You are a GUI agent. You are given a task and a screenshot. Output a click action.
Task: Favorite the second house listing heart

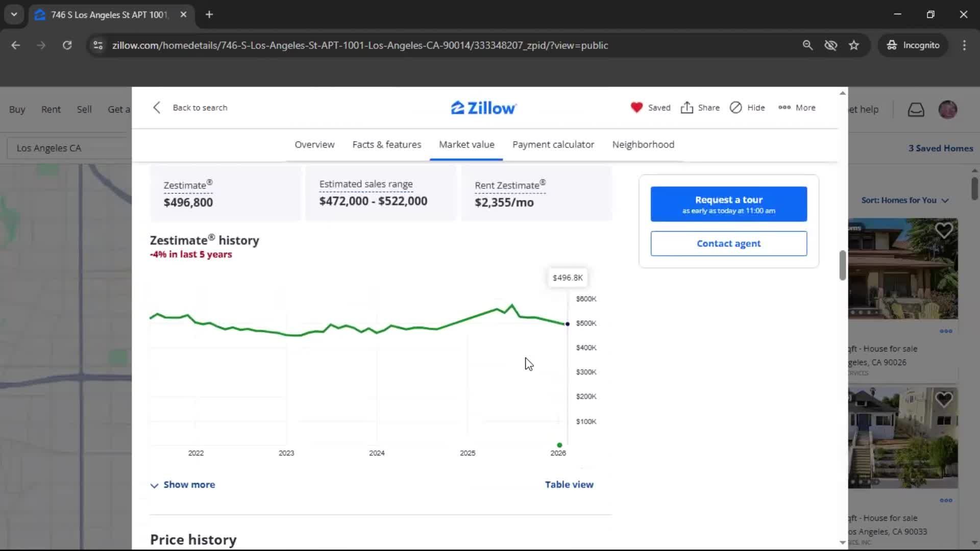tap(944, 399)
